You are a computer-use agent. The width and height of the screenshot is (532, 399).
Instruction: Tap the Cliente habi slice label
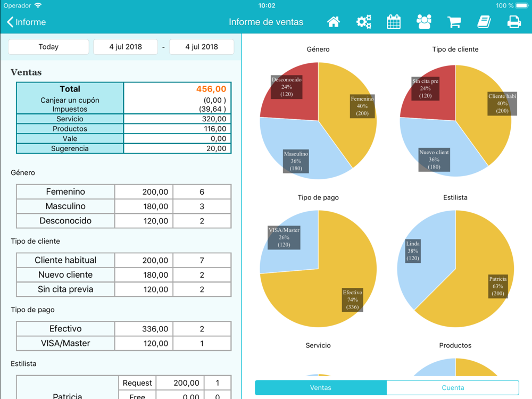tap(502, 104)
